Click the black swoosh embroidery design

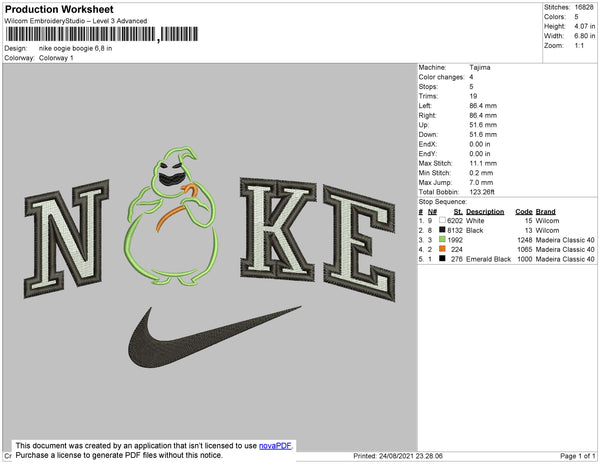(214, 337)
